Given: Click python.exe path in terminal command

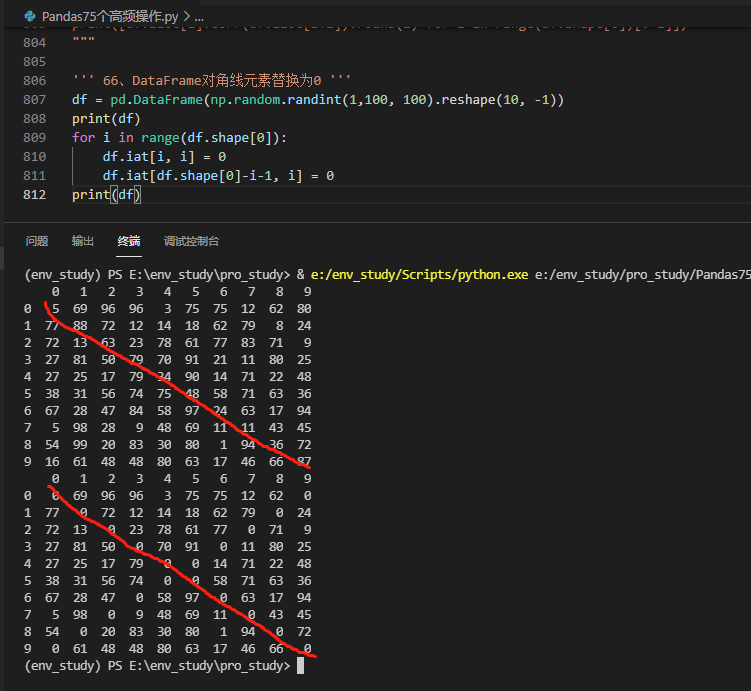Looking at the screenshot, I should pyautogui.click(x=419, y=274).
